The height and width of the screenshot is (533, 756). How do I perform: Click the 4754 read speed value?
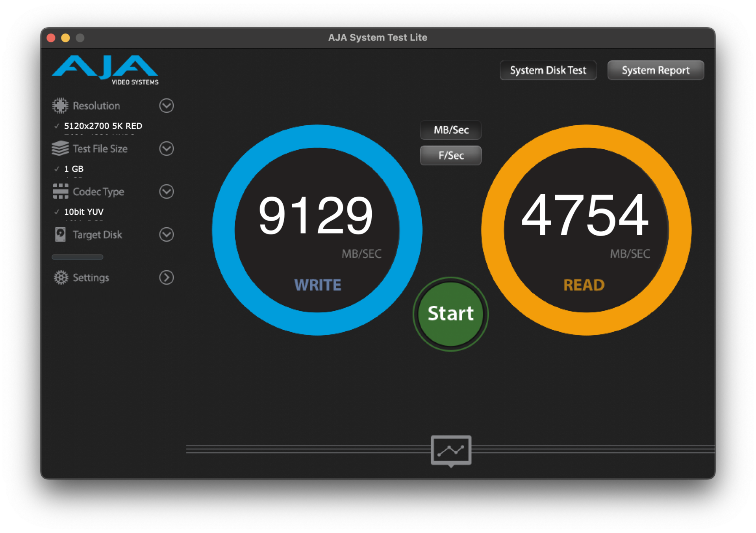pos(585,215)
